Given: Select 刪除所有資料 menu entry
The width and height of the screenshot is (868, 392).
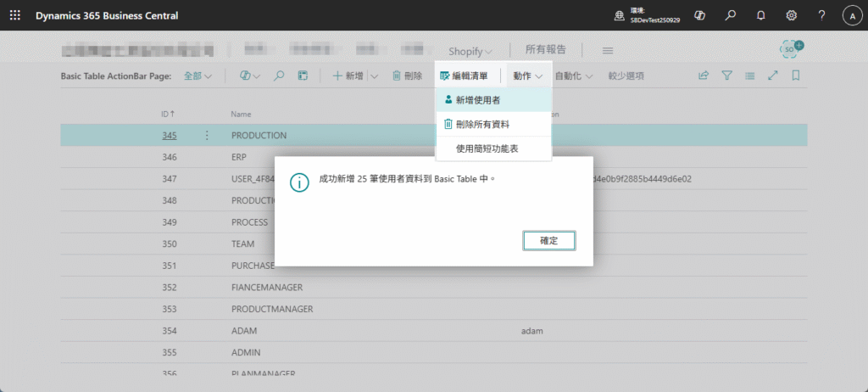Looking at the screenshot, I should click(494, 124).
